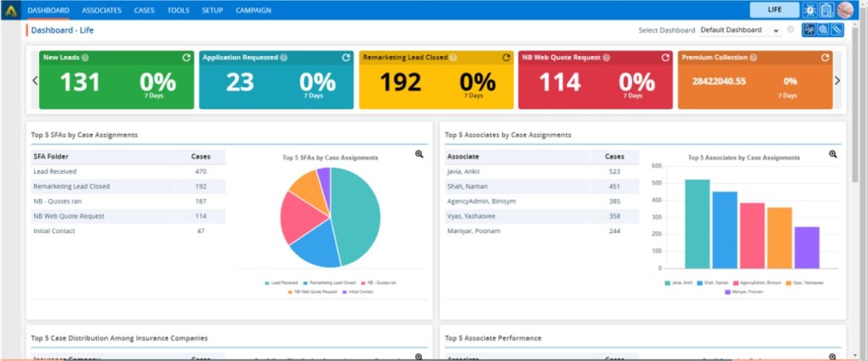Open the CAMPAIGN menu

tap(253, 10)
